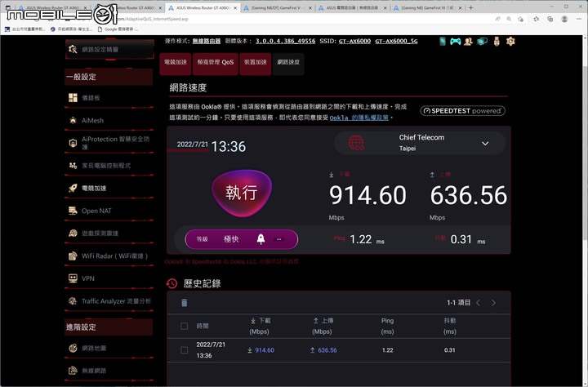Open the Google 雲端硬碟 bookmark
The image size is (588, 387).
click(x=118, y=29)
